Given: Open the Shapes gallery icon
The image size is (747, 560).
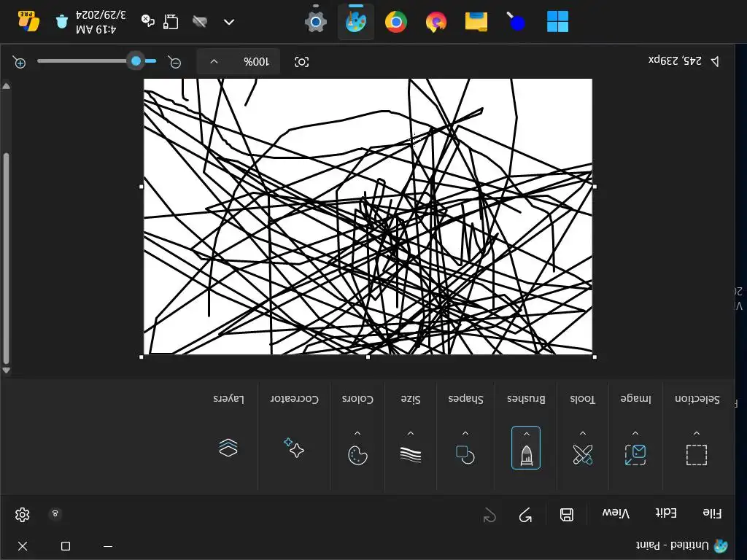Looking at the screenshot, I should [465, 455].
